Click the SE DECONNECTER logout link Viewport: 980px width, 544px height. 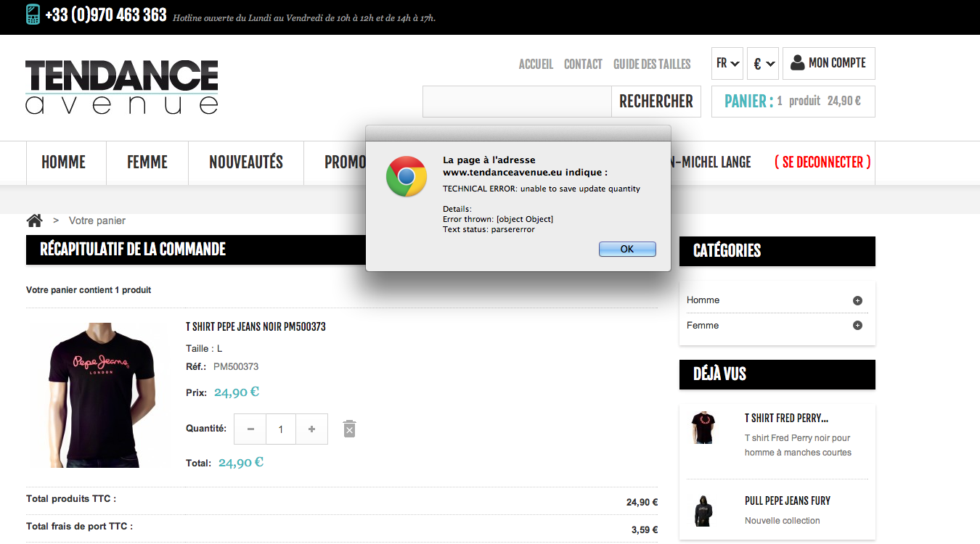[x=822, y=162]
